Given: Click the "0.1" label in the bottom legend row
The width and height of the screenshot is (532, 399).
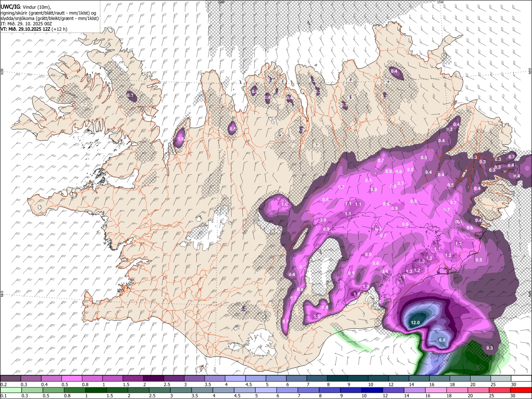Looking at the screenshot, I should (x=4, y=396).
